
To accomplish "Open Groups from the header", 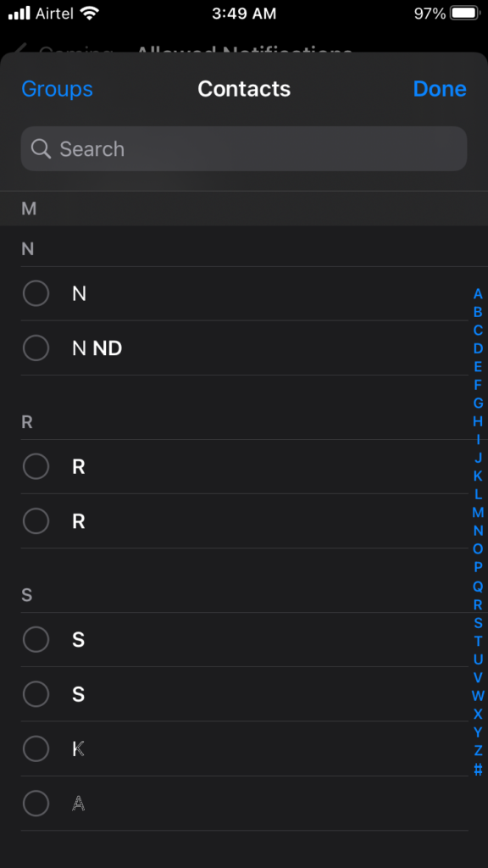I will pos(57,88).
